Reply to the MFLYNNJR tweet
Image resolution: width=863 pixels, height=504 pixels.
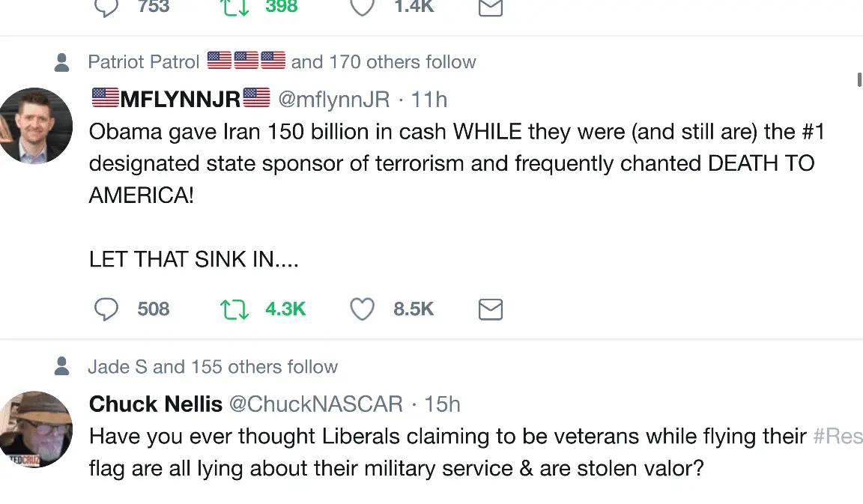106,309
